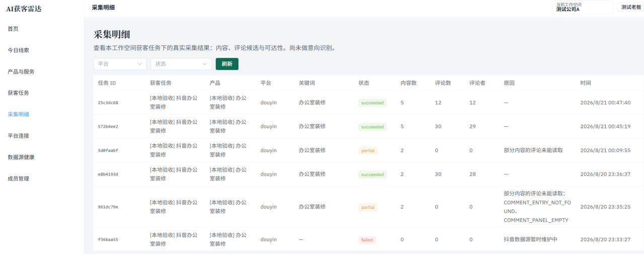Click task ID 25c3dc68
This screenshot has width=644, height=254.
108,103
